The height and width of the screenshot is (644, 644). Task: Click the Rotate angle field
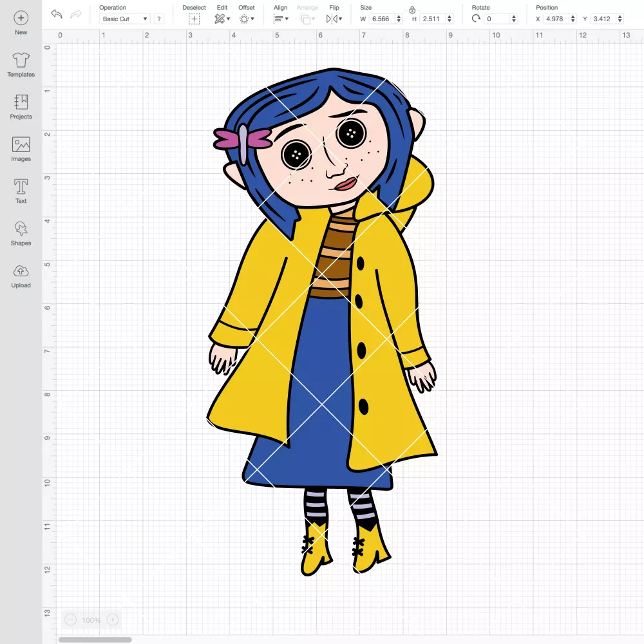pos(497,19)
